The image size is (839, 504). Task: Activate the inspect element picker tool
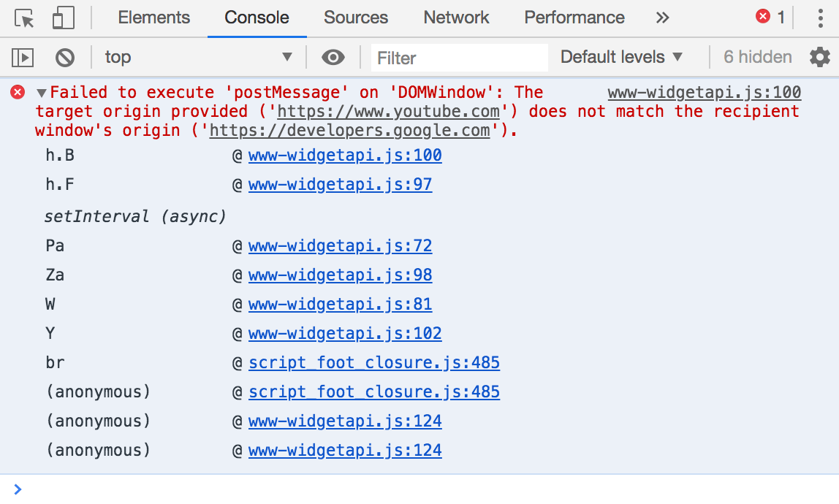click(23, 17)
